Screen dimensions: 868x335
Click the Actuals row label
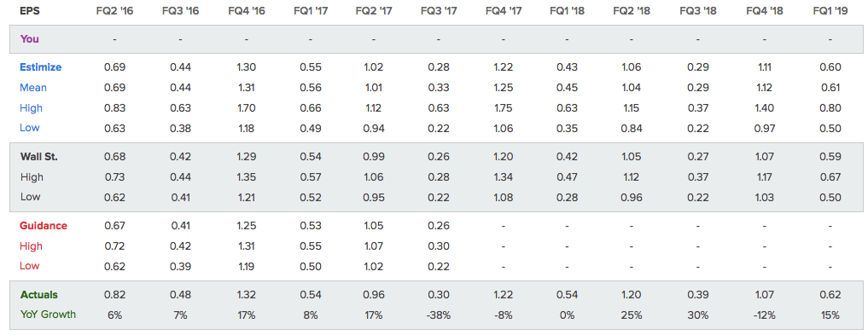point(38,295)
